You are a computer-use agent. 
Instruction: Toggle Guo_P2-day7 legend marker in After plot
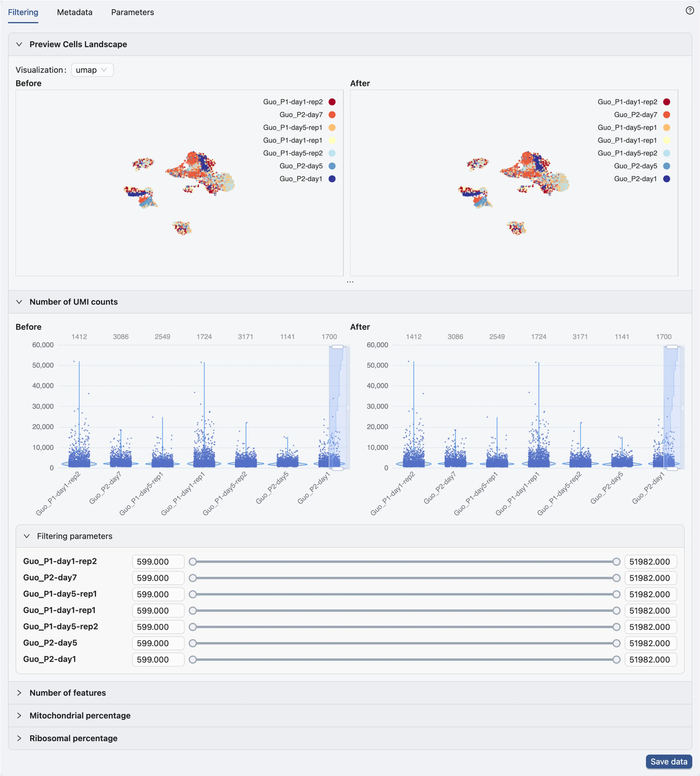click(x=667, y=115)
